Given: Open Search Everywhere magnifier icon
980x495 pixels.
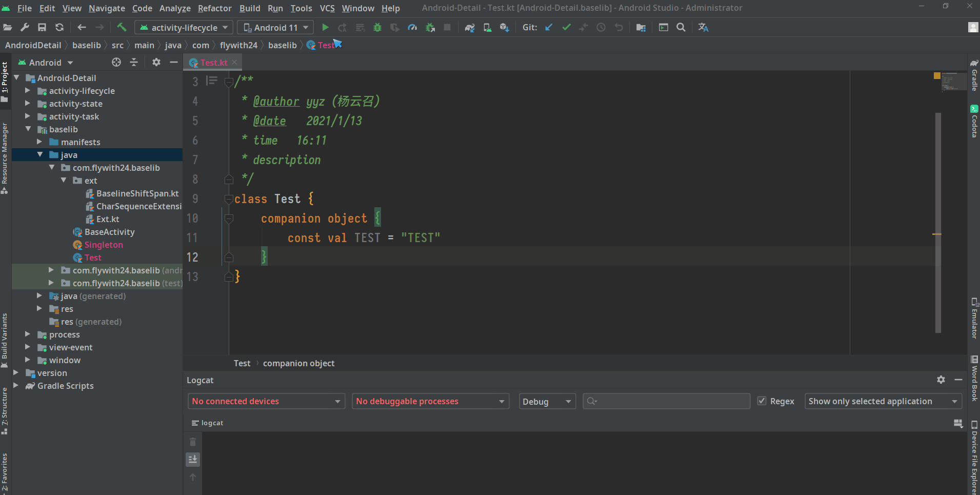Looking at the screenshot, I should pos(681,27).
